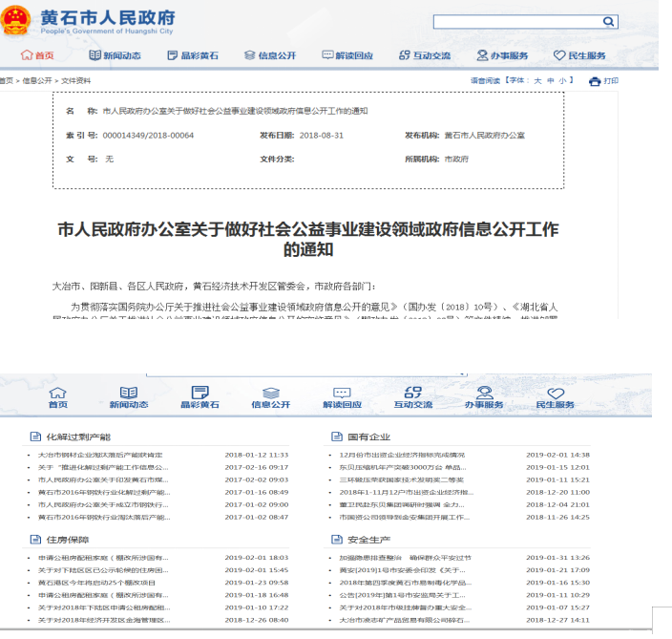672x639 pixels.
Task: Click the 民生服务 heart icon in lower navigation
Action: (x=555, y=393)
